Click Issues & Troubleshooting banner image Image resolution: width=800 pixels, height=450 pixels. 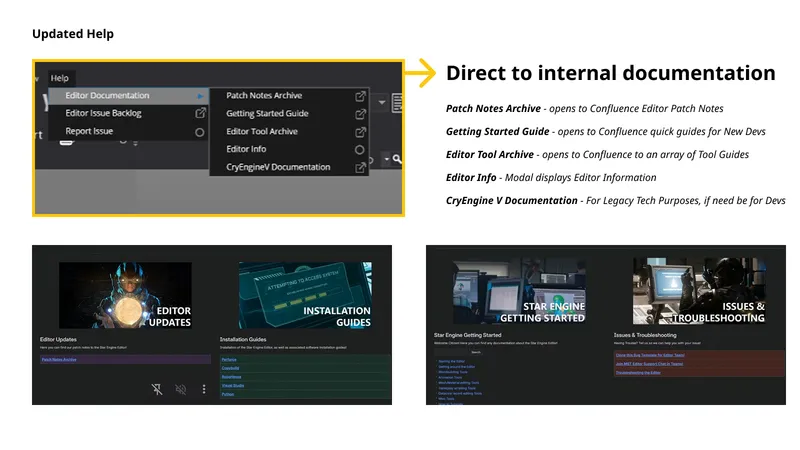[x=699, y=291]
